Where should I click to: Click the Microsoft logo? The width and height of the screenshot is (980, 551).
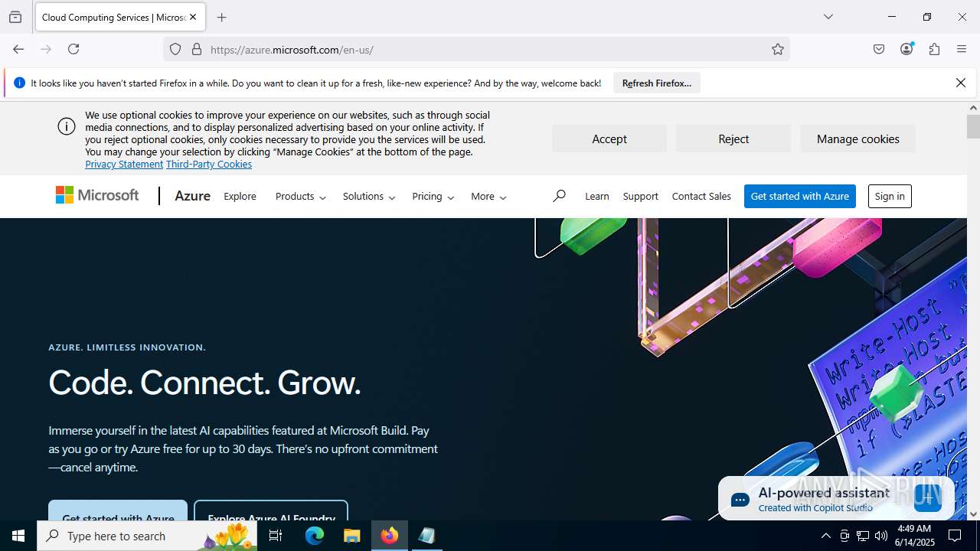point(97,196)
